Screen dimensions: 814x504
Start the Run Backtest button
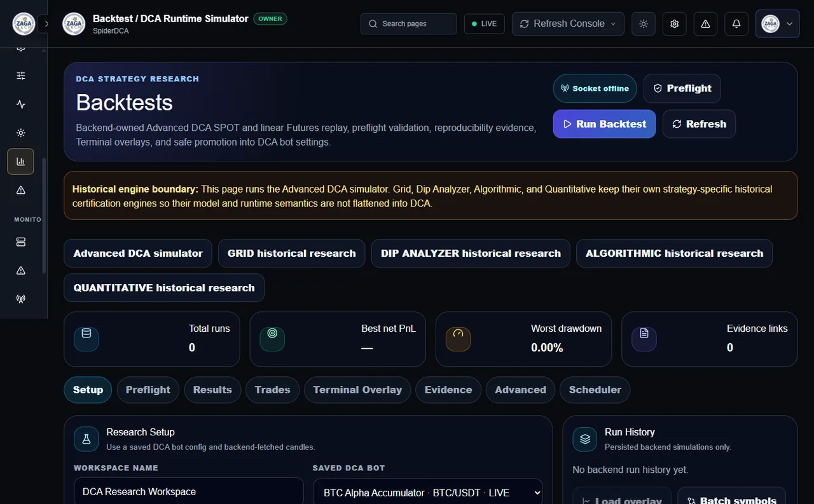point(604,124)
